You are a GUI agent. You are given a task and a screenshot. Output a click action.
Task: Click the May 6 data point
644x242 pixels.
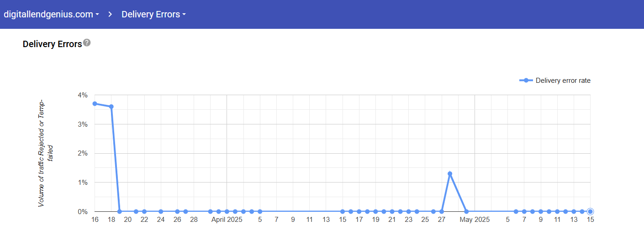516,211
